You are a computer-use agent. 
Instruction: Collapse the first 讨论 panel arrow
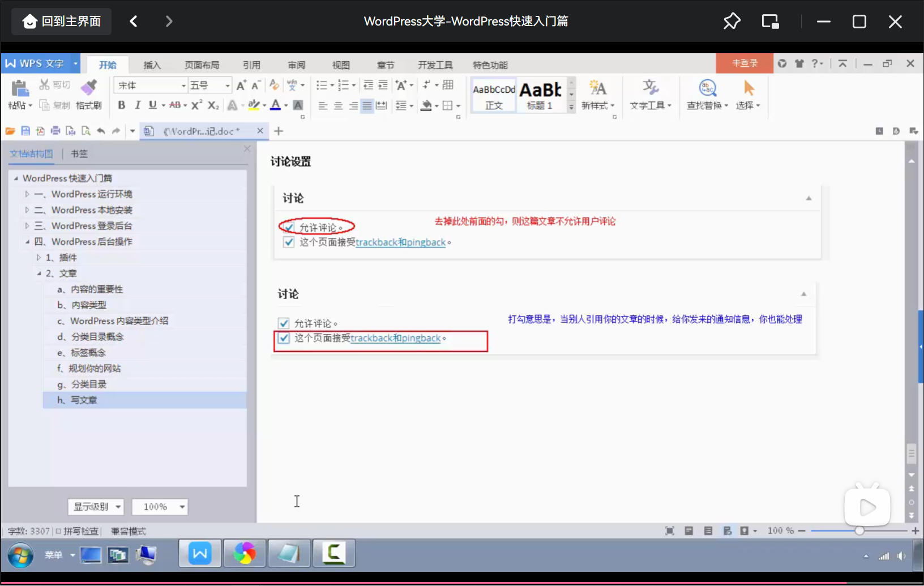pos(808,198)
